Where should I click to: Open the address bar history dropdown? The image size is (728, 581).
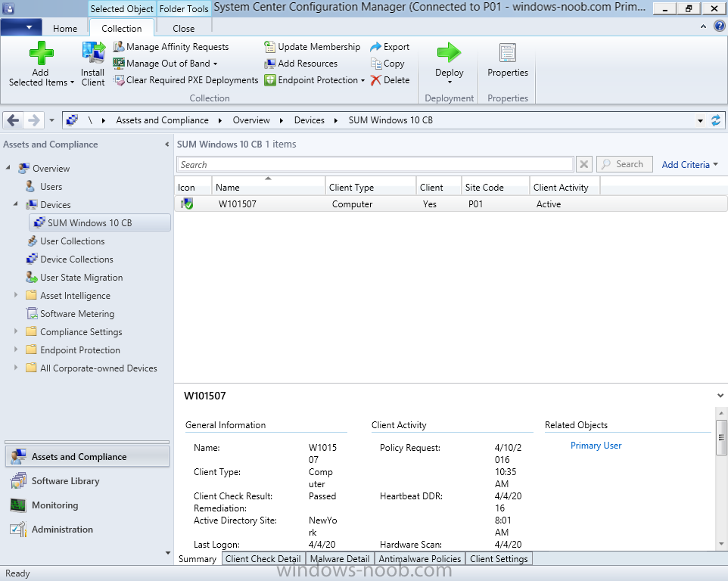click(700, 120)
